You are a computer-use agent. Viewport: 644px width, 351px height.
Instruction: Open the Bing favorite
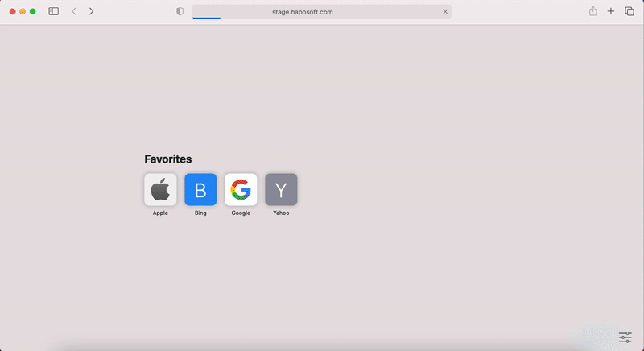click(x=200, y=189)
